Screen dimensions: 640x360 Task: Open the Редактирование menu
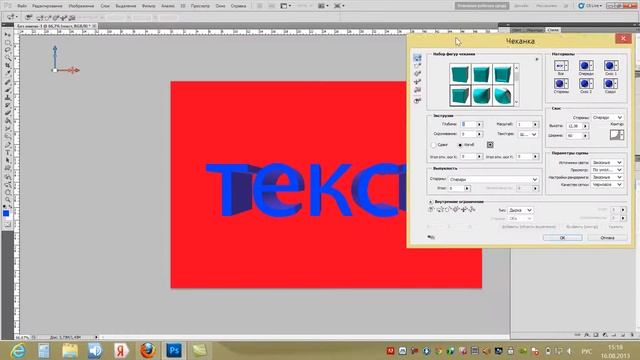tap(47, 6)
